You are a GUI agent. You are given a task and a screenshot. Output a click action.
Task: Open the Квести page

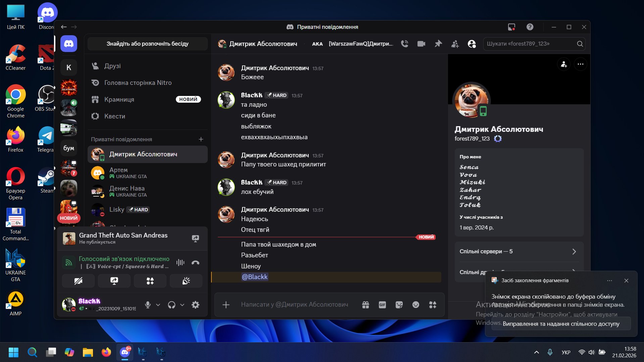tap(148, 116)
